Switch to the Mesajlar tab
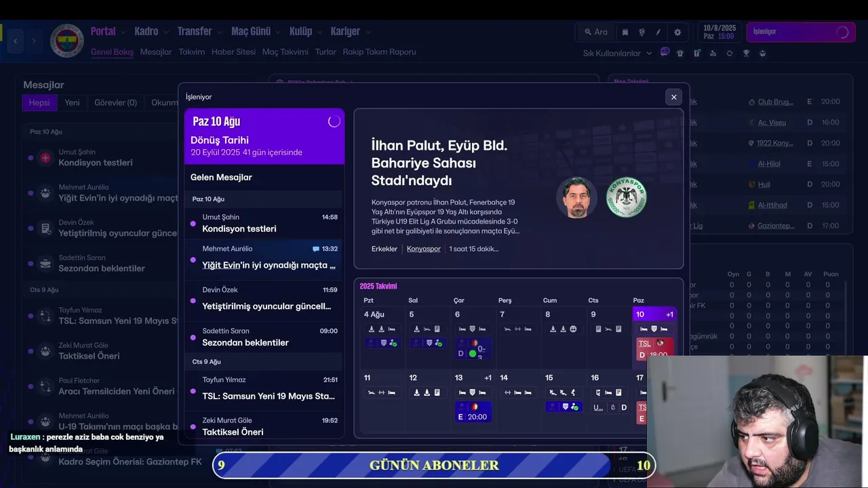The image size is (868, 488). tap(156, 52)
